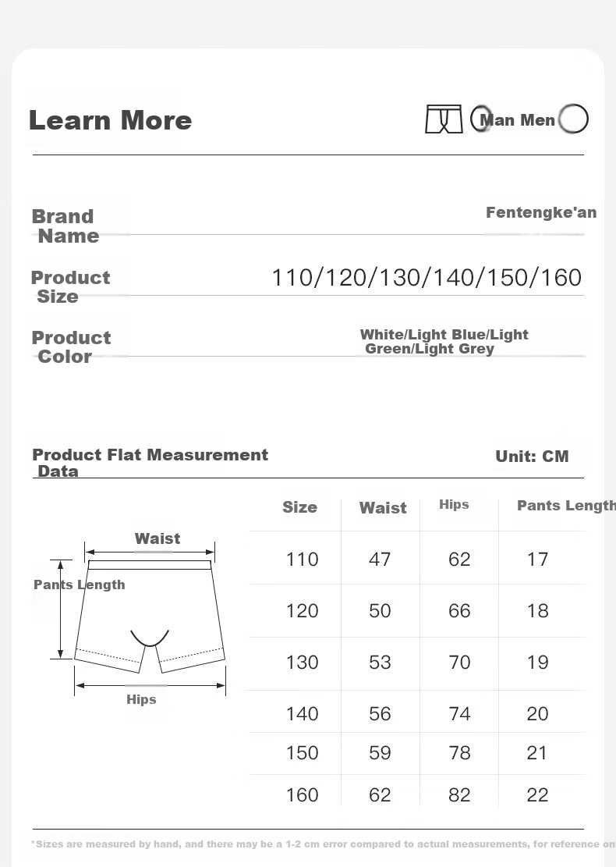Click the shorts diagram illustration
The width and height of the screenshot is (616, 867).
tap(150, 616)
